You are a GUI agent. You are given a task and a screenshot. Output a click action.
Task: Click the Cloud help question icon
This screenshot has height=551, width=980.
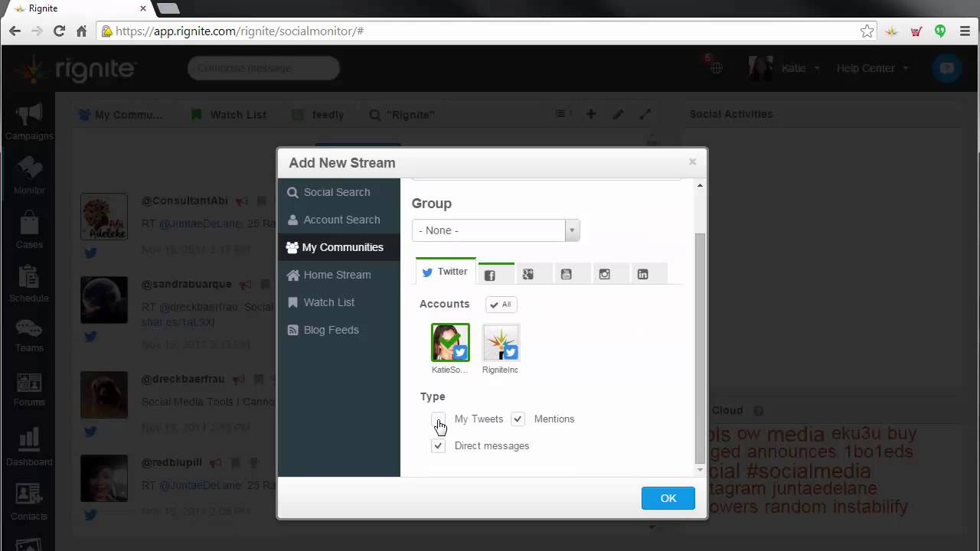point(758,411)
